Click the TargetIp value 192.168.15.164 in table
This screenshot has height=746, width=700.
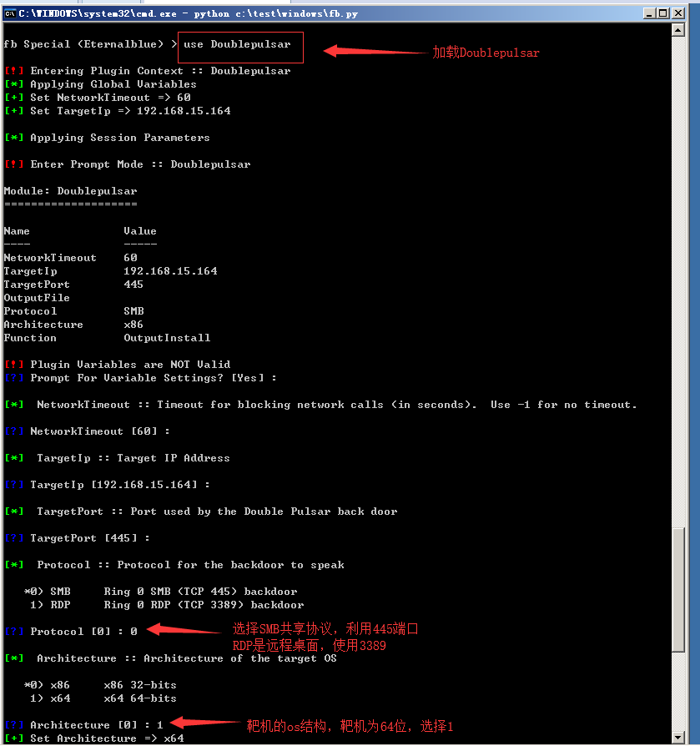170,271
